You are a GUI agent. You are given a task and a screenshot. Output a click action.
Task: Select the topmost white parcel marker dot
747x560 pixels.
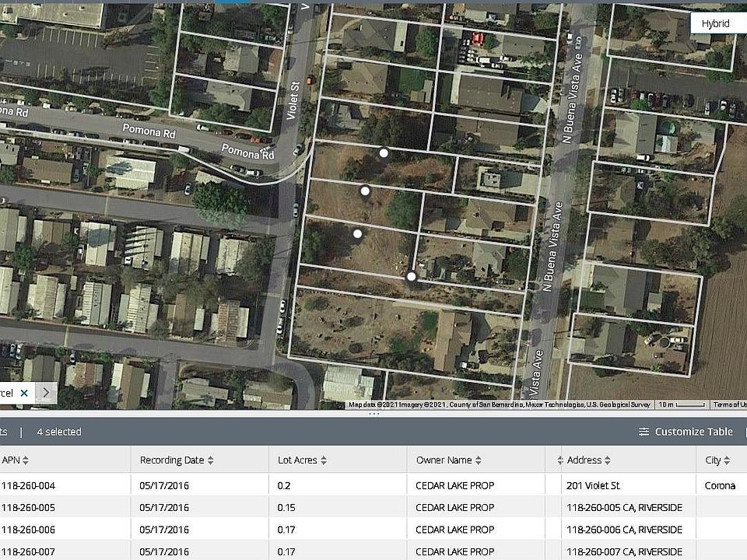[x=384, y=153]
